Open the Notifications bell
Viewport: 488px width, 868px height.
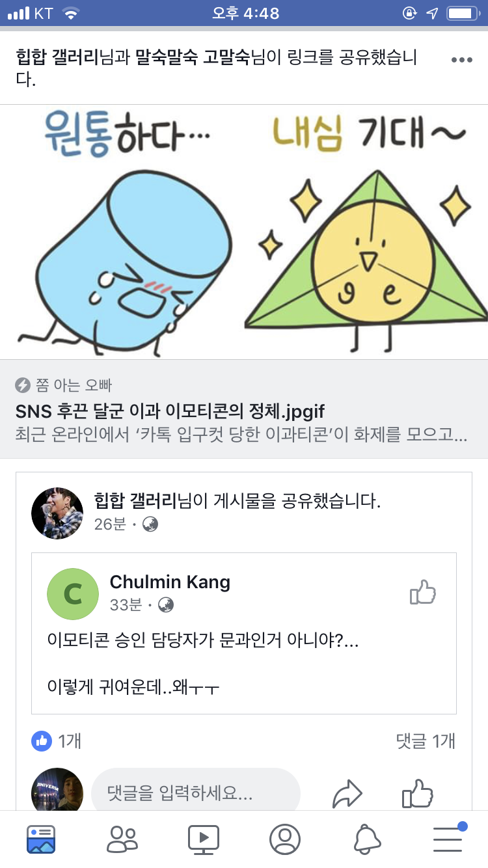pyautogui.click(x=367, y=839)
